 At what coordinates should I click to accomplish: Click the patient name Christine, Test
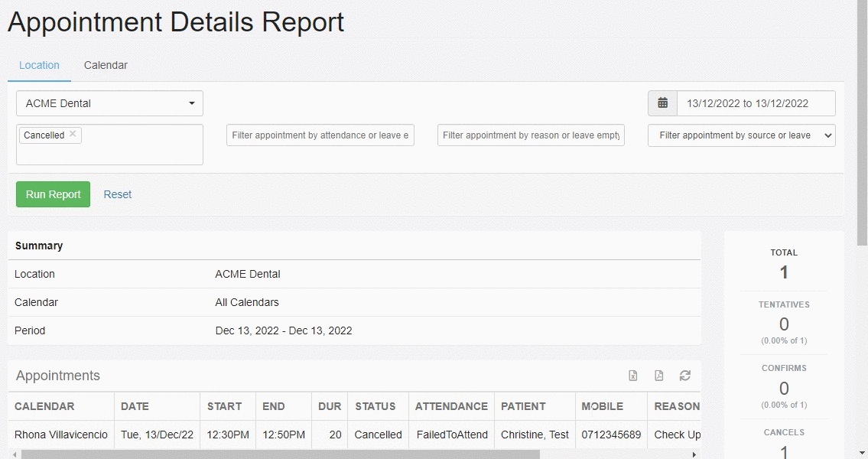(x=535, y=435)
